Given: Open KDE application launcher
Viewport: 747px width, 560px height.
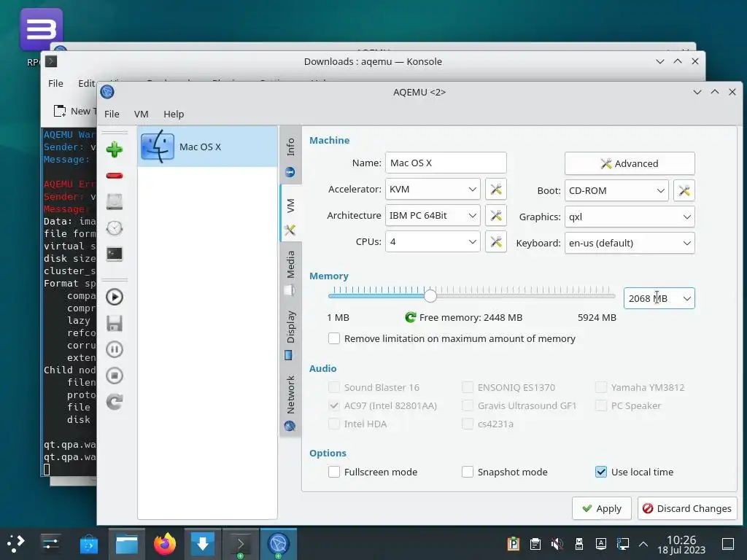Looking at the screenshot, I should click(x=16, y=544).
